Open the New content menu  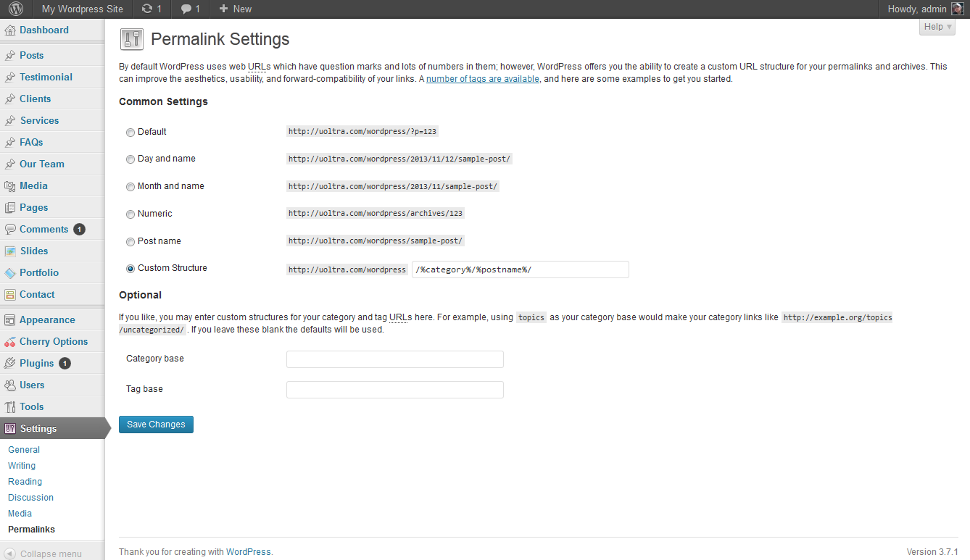pos(235,9)
